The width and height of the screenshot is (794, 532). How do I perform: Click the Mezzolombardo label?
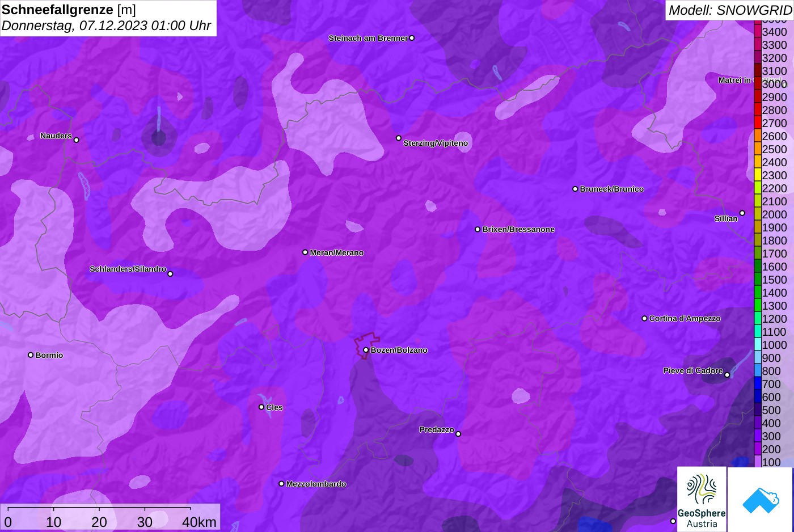[x=316, y=484]
